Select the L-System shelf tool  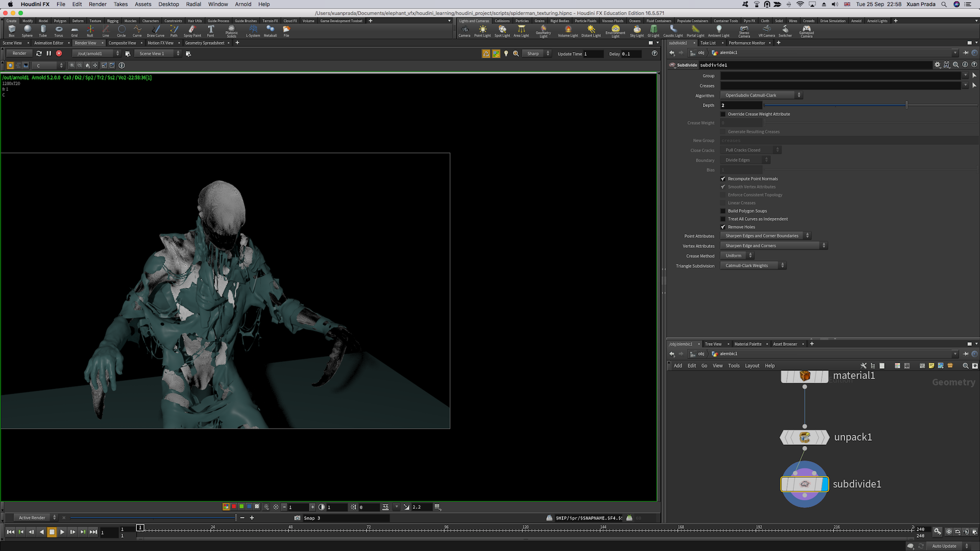pyautogui.click(x=253, y=31)
